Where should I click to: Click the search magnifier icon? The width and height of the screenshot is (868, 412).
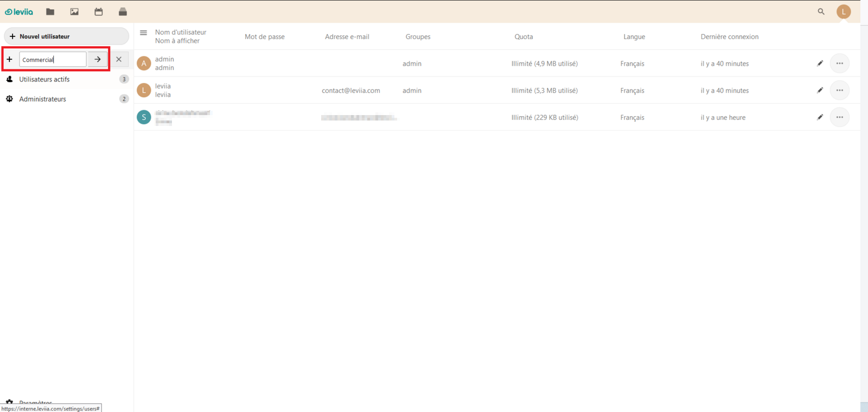click(x=821, y=11)
